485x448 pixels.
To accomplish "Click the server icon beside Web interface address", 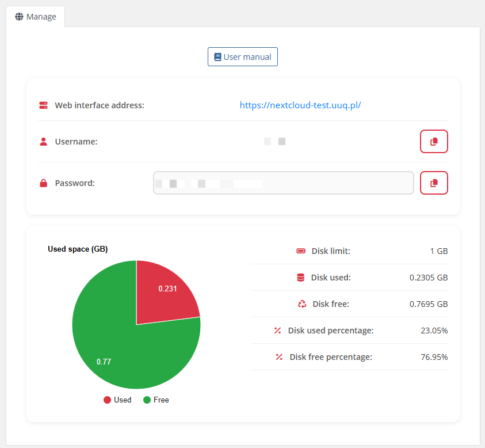I will [x=43, y=105].
